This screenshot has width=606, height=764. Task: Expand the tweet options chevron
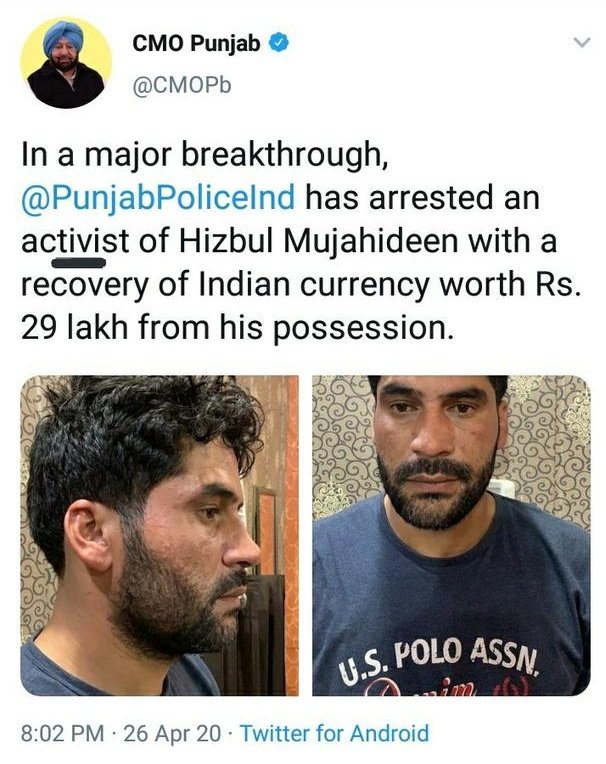[582, 43]
